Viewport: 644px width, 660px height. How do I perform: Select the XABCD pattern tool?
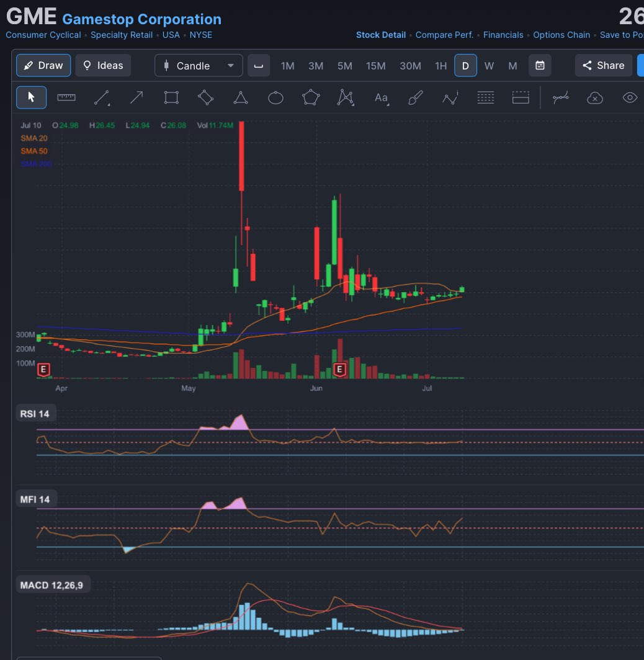click(x=345, y=97)
